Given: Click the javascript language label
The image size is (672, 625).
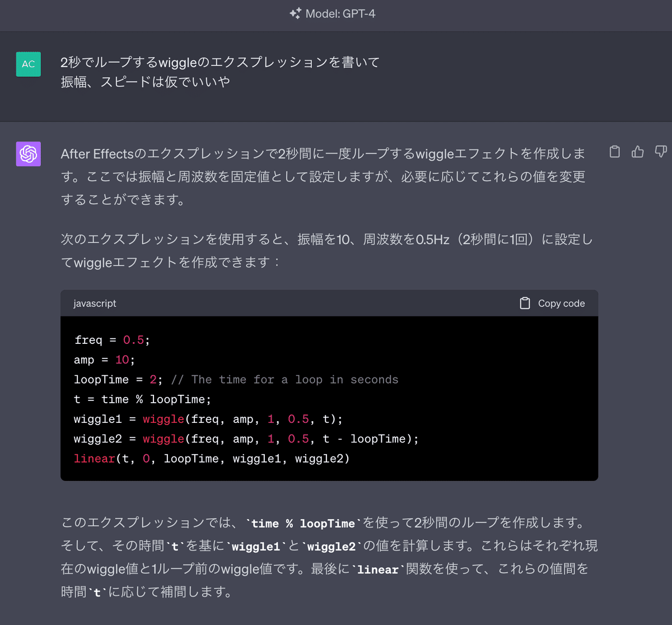Looking at the screenshot, I should [x=95, y=303].
